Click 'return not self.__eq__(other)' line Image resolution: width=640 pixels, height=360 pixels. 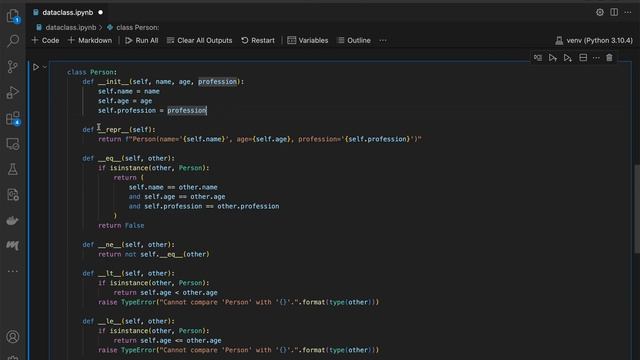tap(154, 254)
